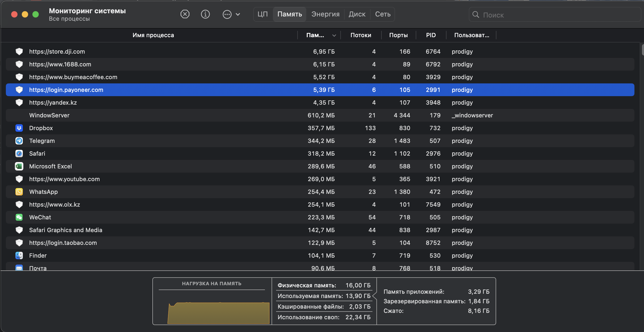The image size is (644, 332).
Task: Click the Telegram app icon
Action: [19, 141]
